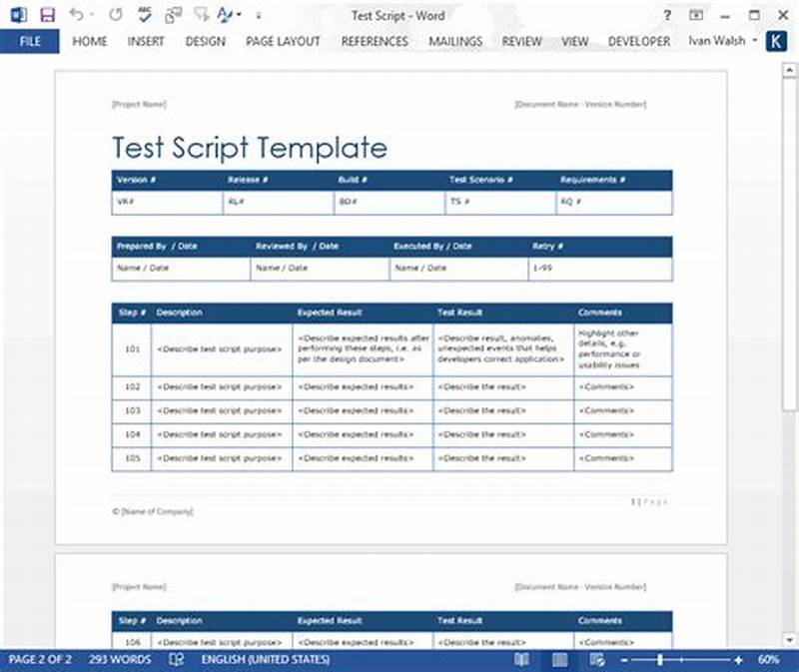Check proofing errors via the status bar book icon
Viewport: 799px width, 672px height.
(175, 660)
